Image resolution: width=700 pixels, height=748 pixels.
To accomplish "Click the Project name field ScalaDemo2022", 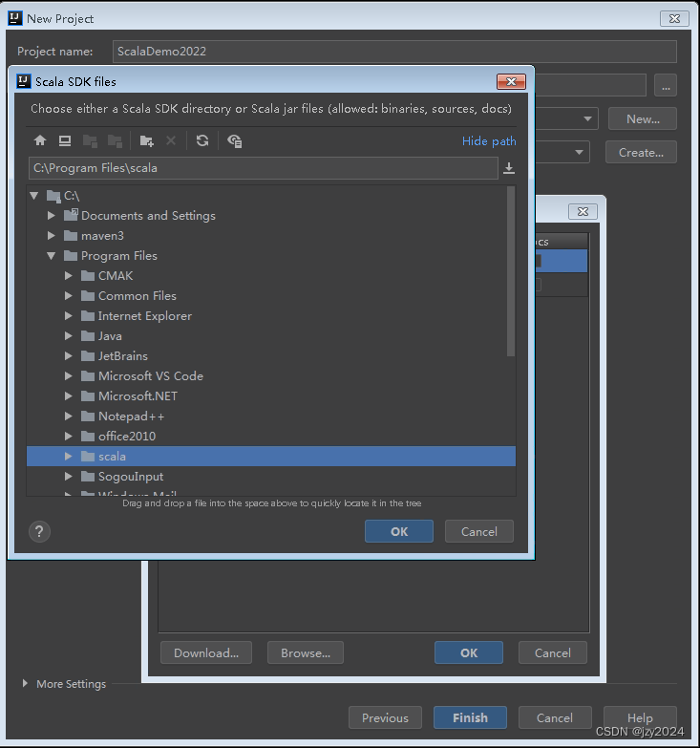I will pyautogui.click(x=394, y=52).
